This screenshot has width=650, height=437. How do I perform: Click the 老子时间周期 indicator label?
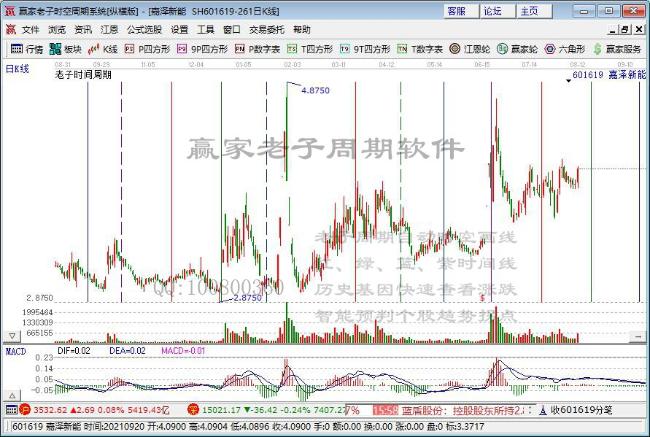tap(83, 75)
